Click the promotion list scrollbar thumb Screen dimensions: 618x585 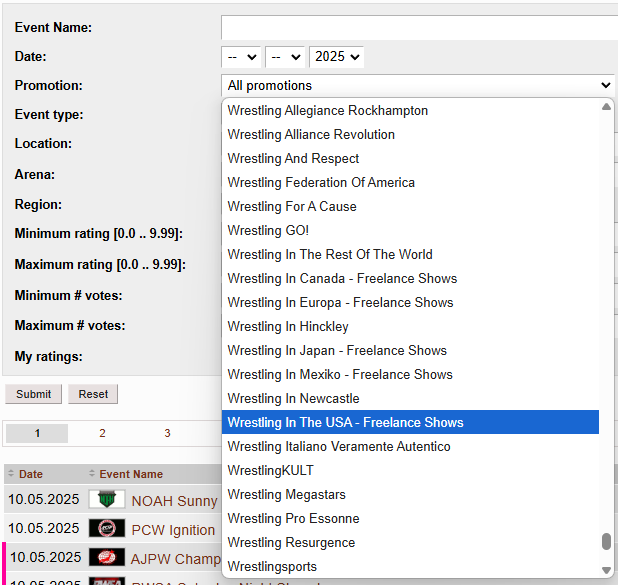pos(606,541)
